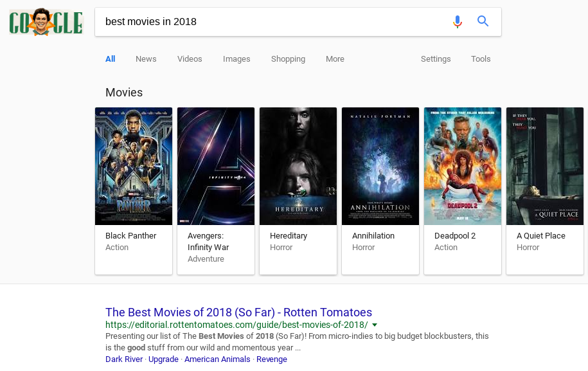Screen dimensions: 588x371
Task: Open the A Quiet Place poster
Action: coord(545,166)
